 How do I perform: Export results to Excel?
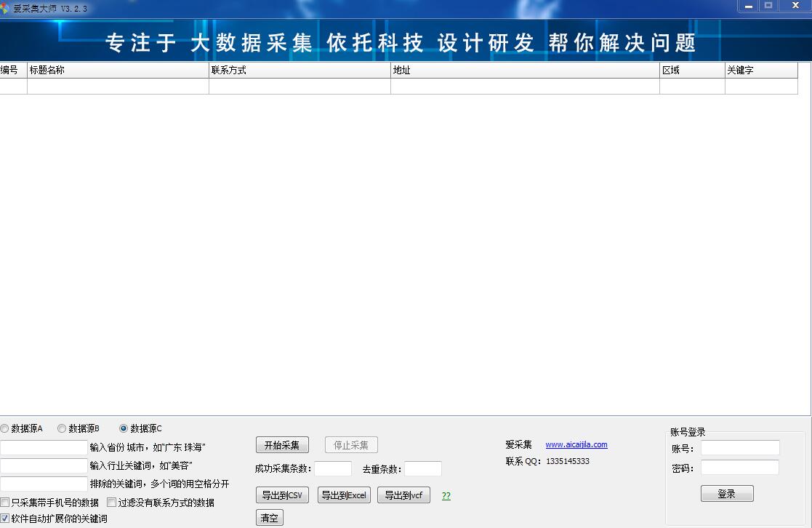click(x=343, y=495)
